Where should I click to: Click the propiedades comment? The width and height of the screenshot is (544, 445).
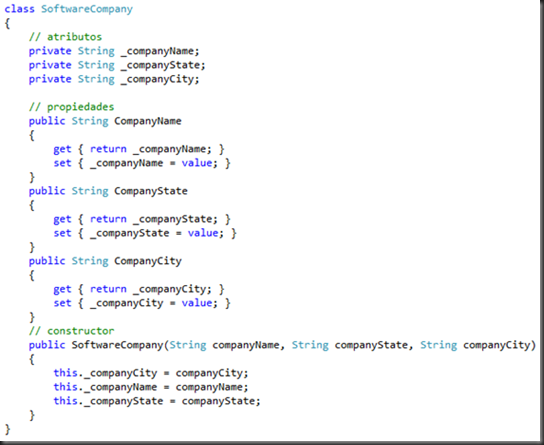(71, 107)
